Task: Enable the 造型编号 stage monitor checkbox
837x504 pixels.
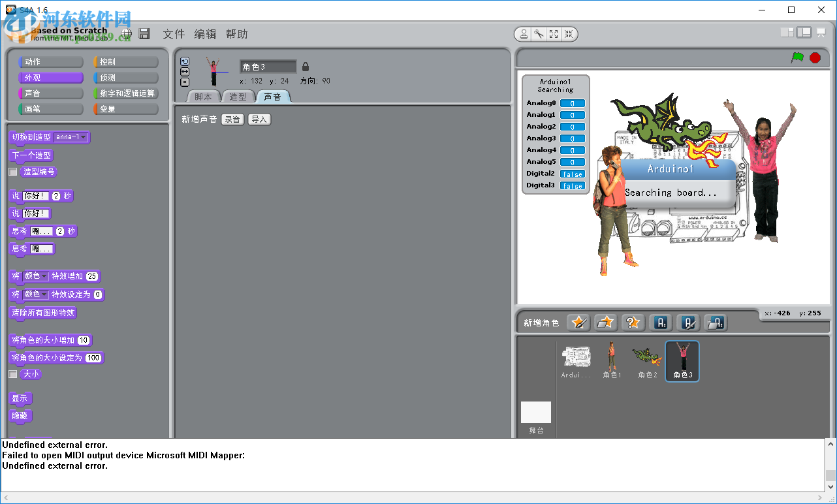Action: (13, 172)
